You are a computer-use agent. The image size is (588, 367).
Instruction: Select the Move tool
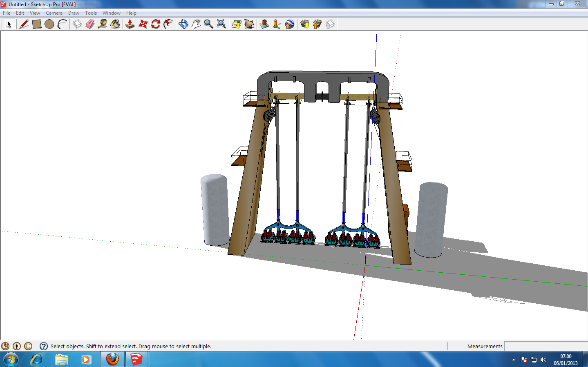tap(143, 24)
